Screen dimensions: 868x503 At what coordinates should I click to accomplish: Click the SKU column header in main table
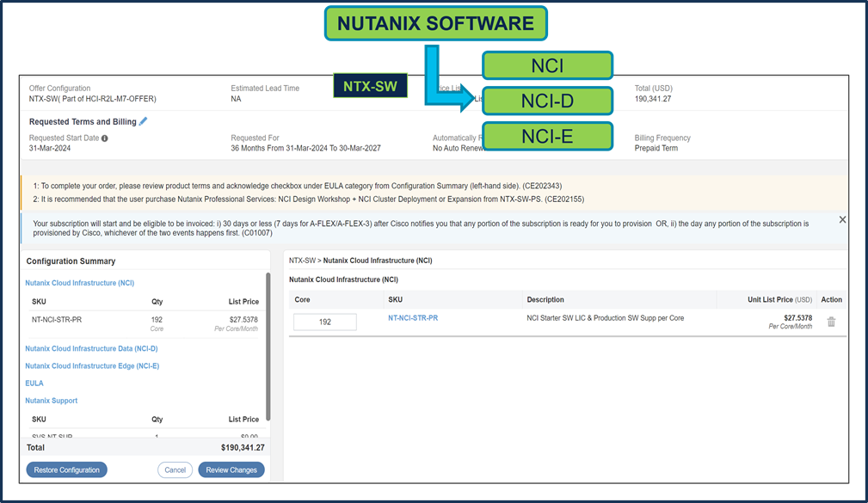[x=395, y=299]
